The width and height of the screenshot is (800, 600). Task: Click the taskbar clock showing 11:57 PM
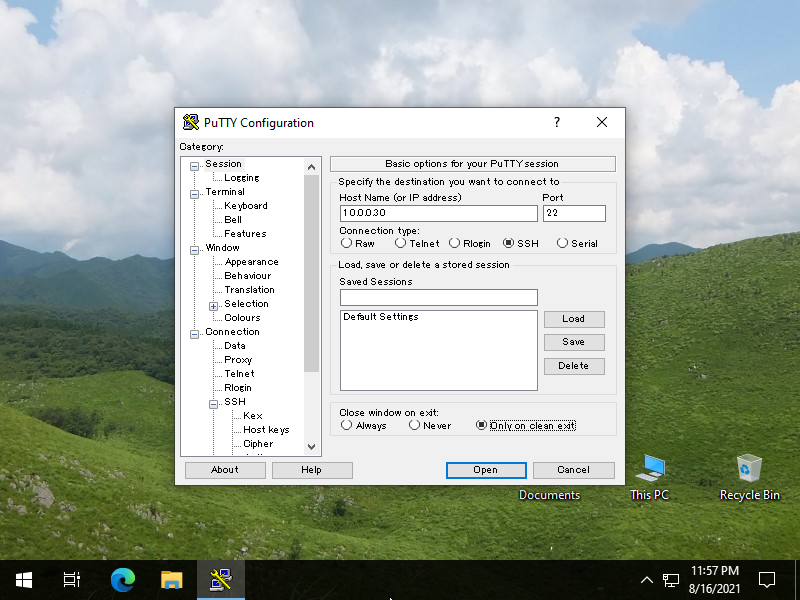pyautogui.click(x=714, y=580)
